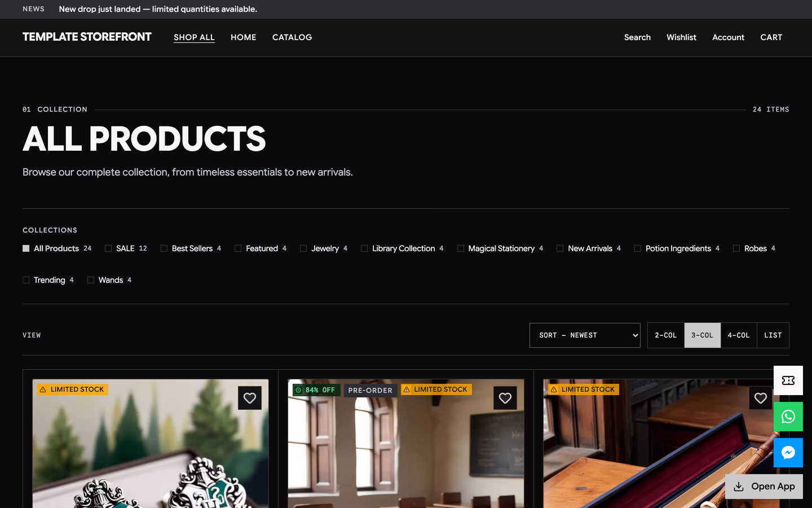Viewport: 812px width, 508px height.
Task: Click the PRE-ORDER badge
Action: point(370,390)
